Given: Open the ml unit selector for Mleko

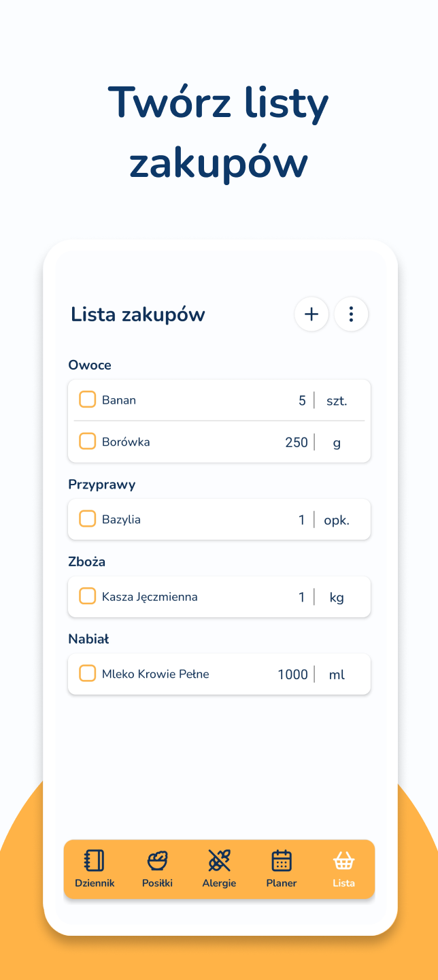Looking at the screenshot, I should pos(336,674).
